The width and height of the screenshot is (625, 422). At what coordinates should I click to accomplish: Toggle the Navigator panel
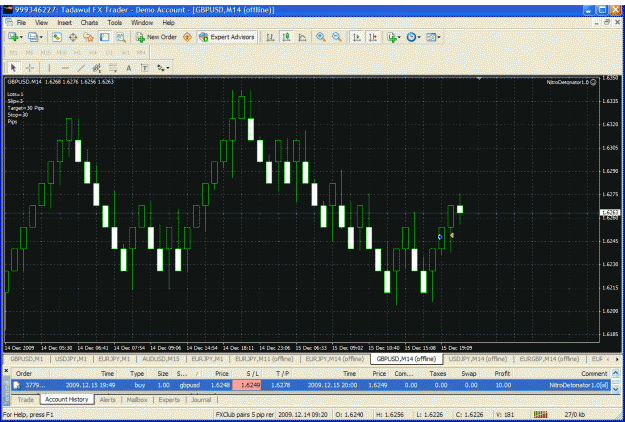pyautogui.click(x=88, y=37)
